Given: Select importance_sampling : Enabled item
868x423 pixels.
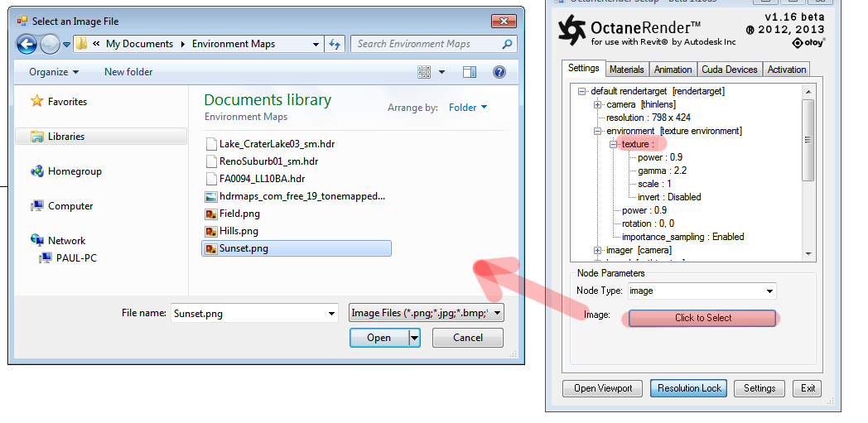Looking at the screenshot, I should 682,238.
